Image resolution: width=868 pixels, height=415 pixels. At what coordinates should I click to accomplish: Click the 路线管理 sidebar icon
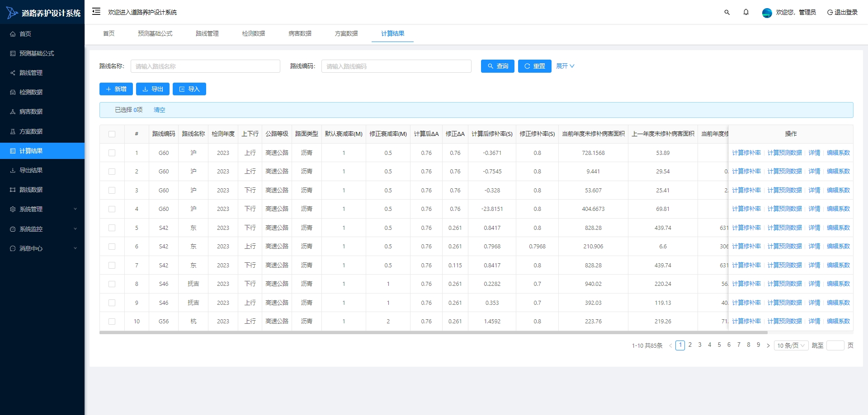(13, 73)
